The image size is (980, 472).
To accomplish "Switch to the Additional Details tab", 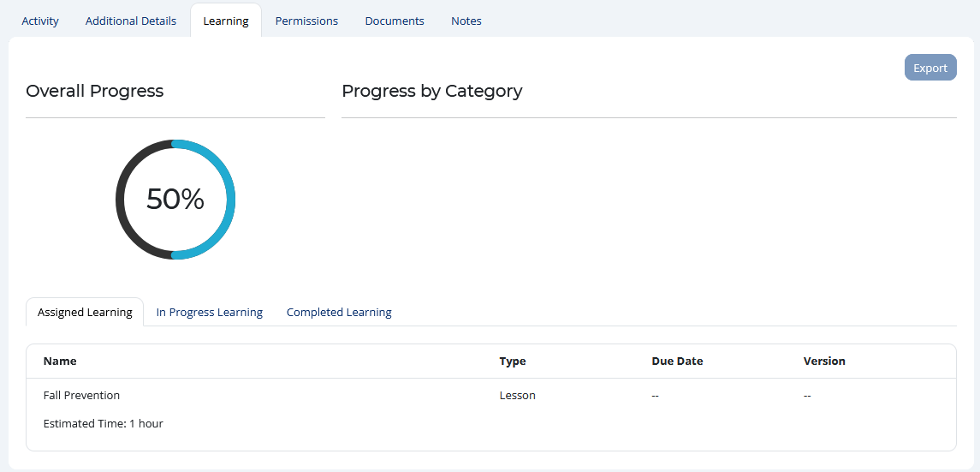I will tap(131, 21).
